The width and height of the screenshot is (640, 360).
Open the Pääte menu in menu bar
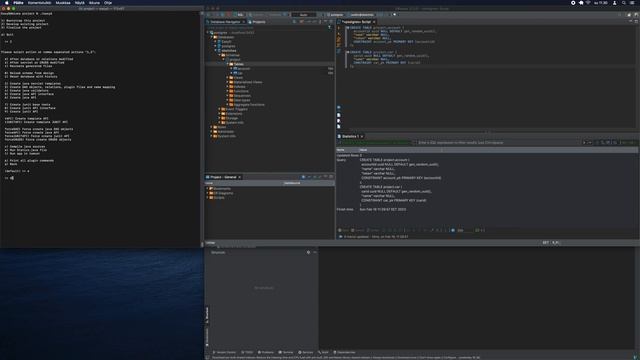click(18, 2)
